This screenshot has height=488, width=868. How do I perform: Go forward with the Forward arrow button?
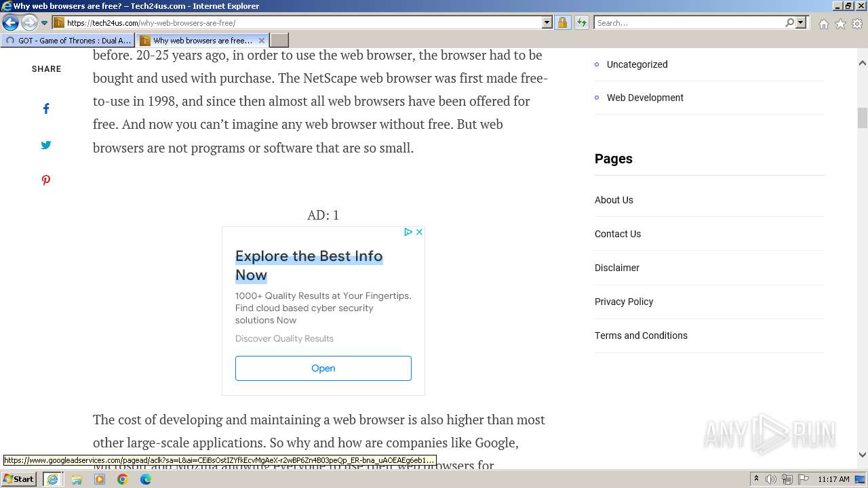(x=29, y=23)
